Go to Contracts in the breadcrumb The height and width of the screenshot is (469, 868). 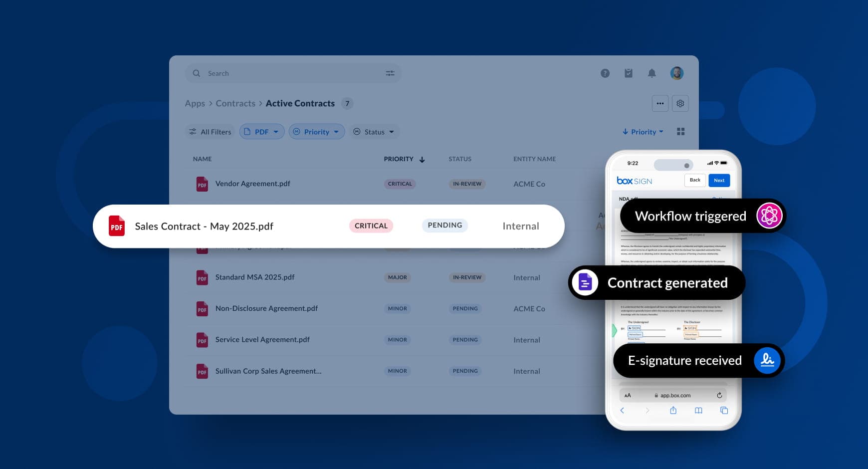pos(235,103)
